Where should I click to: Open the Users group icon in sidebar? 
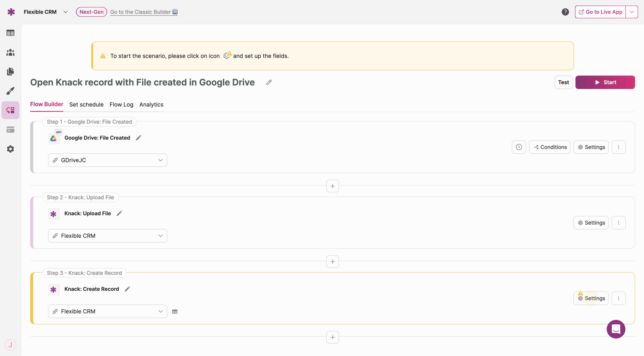tap(10, 52)
